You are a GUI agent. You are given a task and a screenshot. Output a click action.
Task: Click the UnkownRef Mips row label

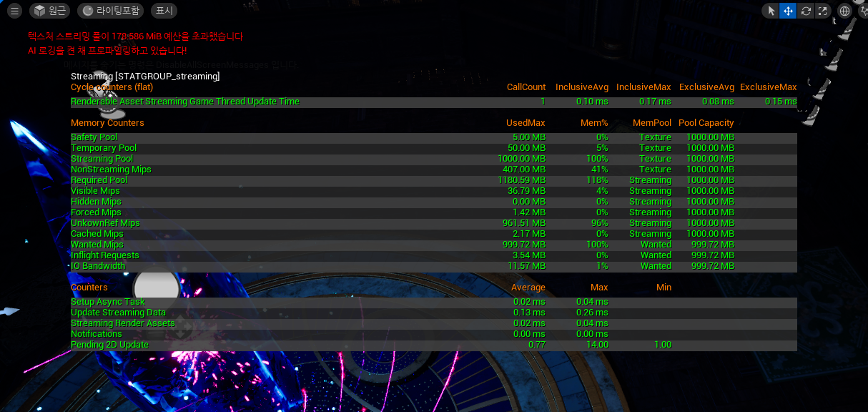105,223
